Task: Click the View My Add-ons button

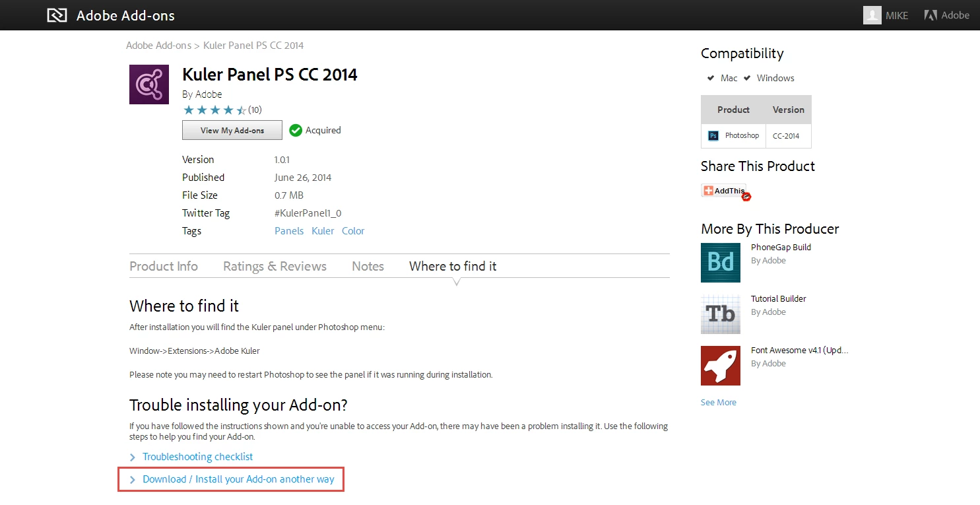Action: coord(232,130)
